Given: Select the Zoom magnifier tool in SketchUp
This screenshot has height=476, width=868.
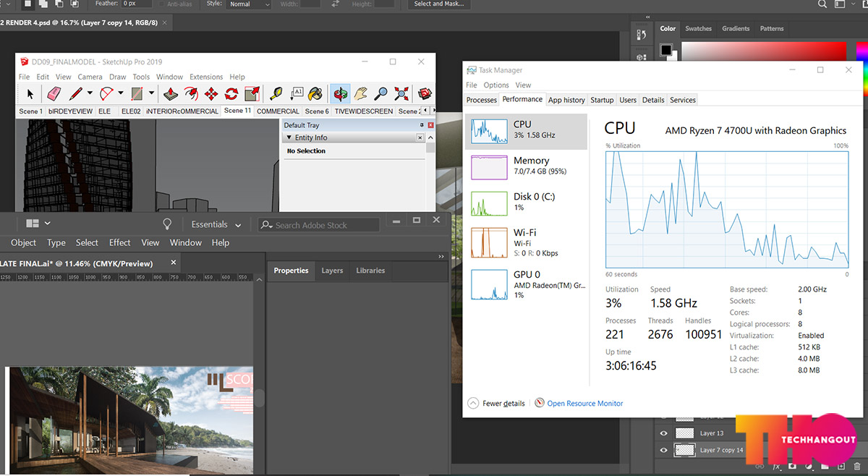Looking at the screenshot, I should pos(380,93).
